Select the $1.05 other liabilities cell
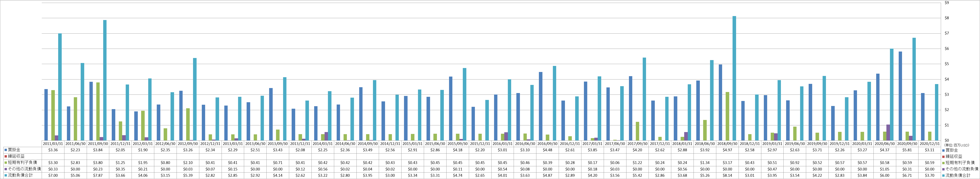The height and width of the screenshot is (179, 980). coord(885,169)
